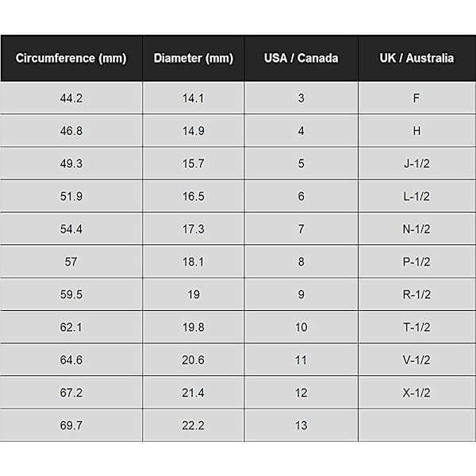476x476 pixels.
Task: Click the Diameter (mm) column header
Action: [x=194, y=58]
